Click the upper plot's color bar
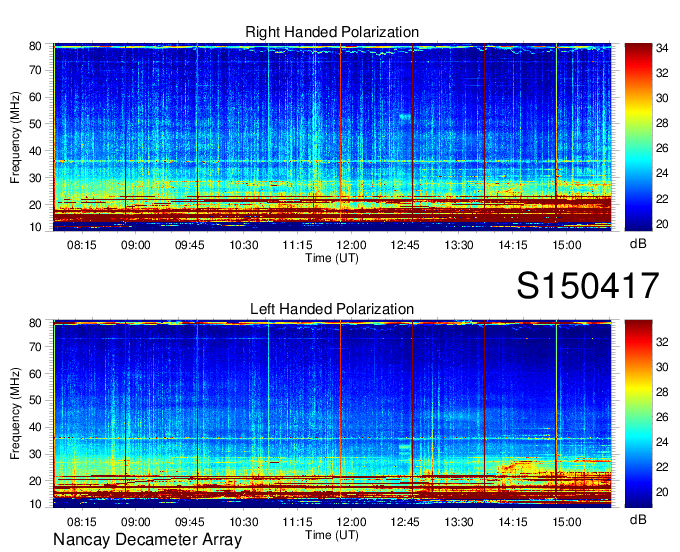Screen dimensions: 680x552 [638, 137]
